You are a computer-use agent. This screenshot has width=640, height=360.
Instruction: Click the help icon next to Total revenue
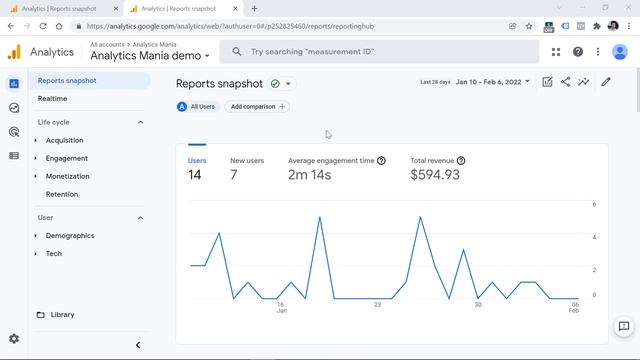(x=461, y=160)
